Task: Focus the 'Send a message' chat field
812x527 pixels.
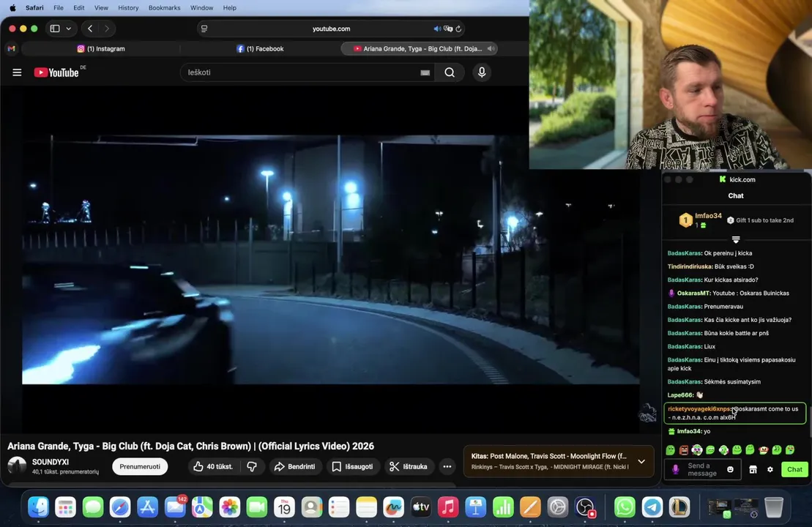Action: click(x=703, y=469)
